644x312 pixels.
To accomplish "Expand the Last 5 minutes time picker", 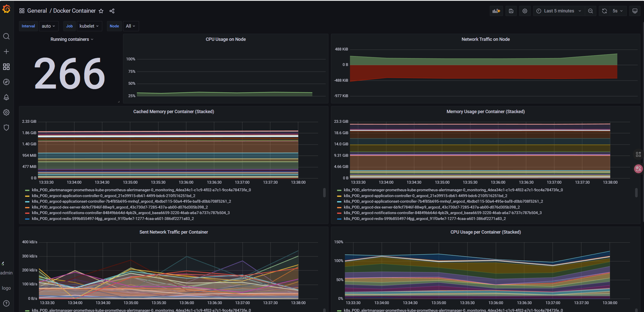I will click(559, 11).
